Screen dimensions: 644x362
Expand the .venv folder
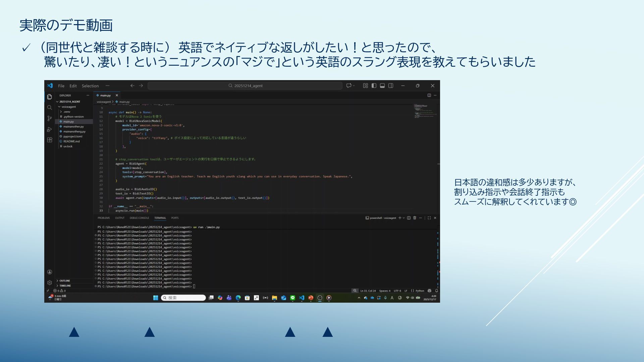tap(67, 112)
